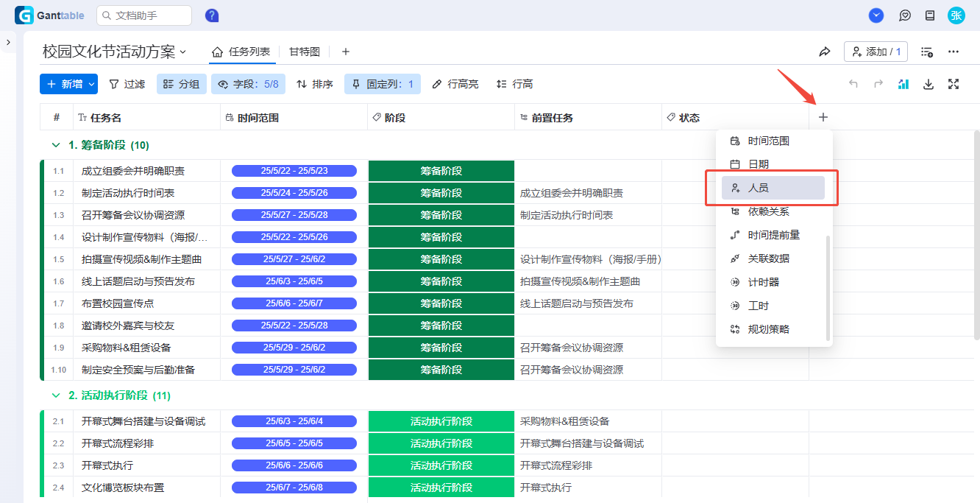This screenshot has width=980, height=503.
Task: Click the redo arrow icon
Action: point(878,84)
